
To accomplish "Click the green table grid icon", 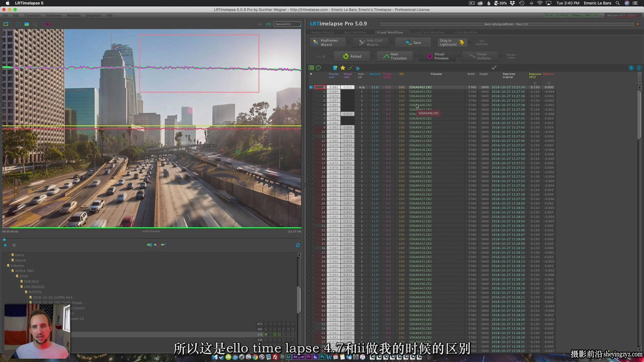I will click(x=311, y=68).
